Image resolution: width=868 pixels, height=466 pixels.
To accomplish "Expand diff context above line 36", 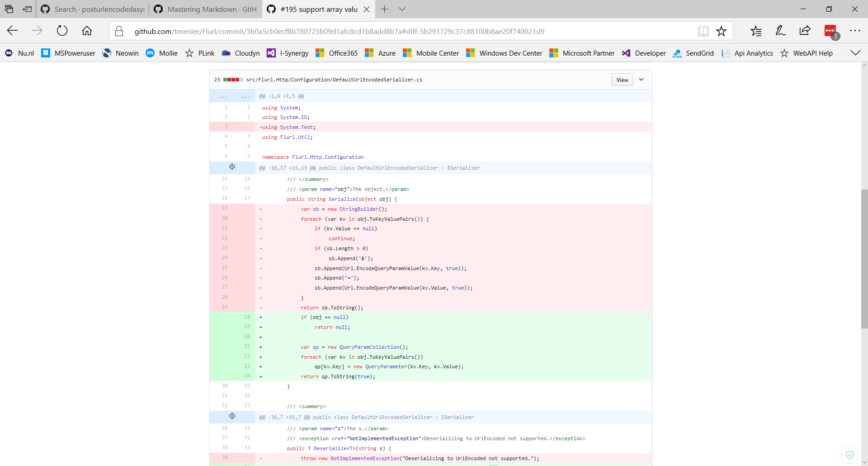I will pyautogui.click(x=232, y=417).
